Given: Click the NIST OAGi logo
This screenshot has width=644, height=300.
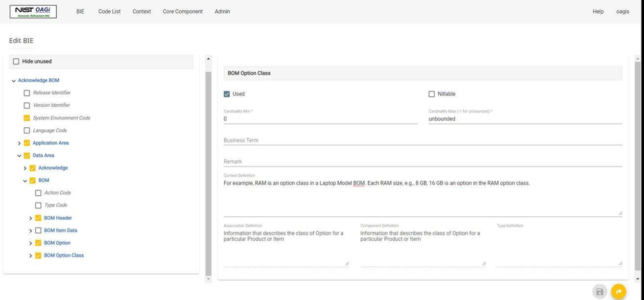Looking at the screenshot, I should [33, 12].
